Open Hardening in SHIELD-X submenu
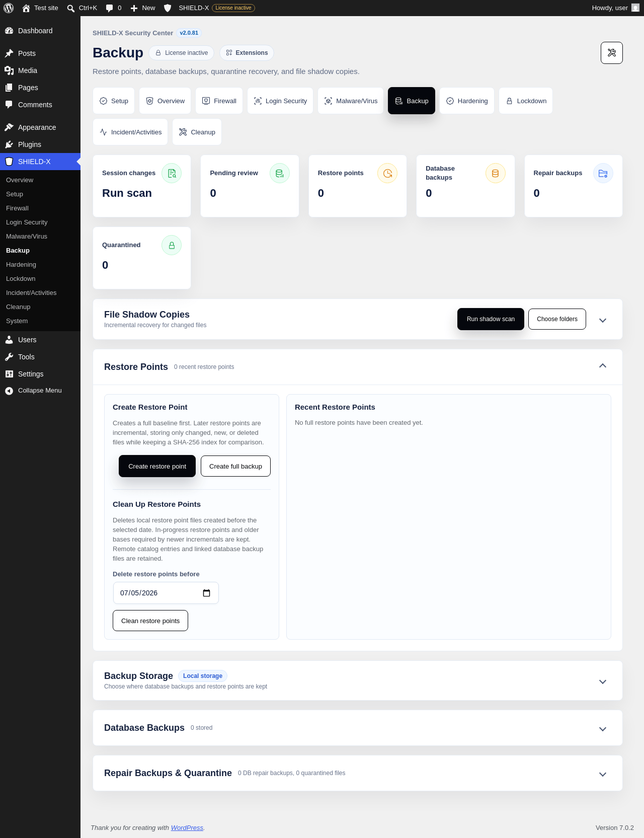Image resolution: width=644 pixels, height=838 pixels. tap(40, 265)
